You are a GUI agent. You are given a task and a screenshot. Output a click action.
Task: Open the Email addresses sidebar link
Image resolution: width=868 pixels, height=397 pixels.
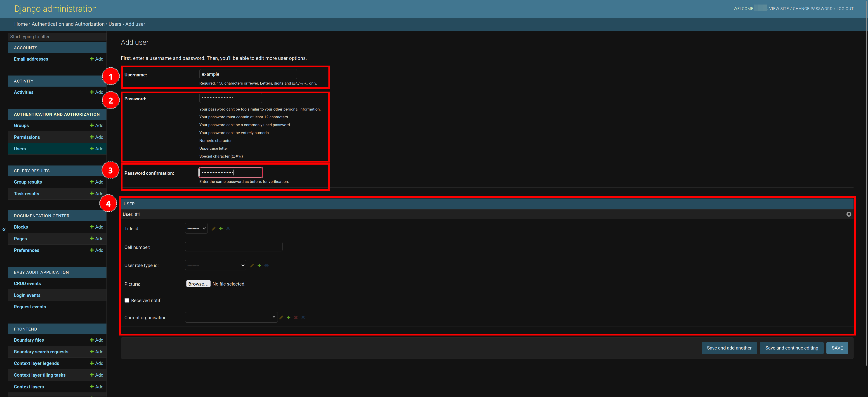click(31, 59)
